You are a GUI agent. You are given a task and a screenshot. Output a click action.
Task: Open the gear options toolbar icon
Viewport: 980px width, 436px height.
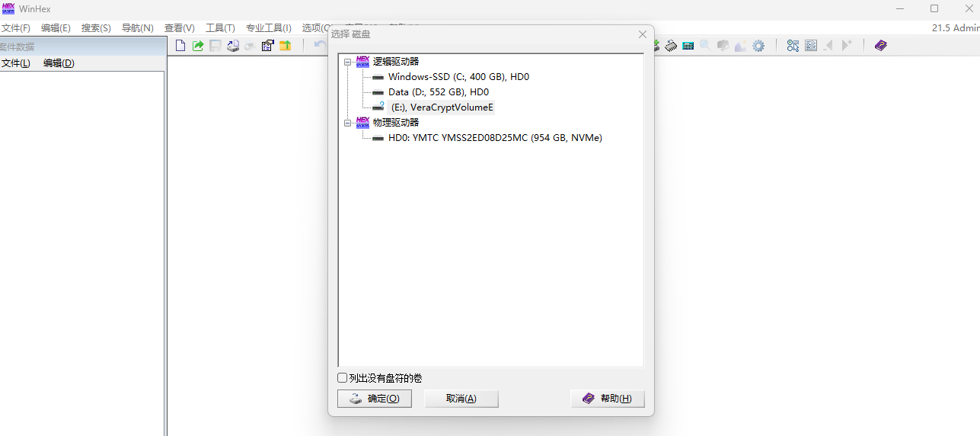click(758, 46)
